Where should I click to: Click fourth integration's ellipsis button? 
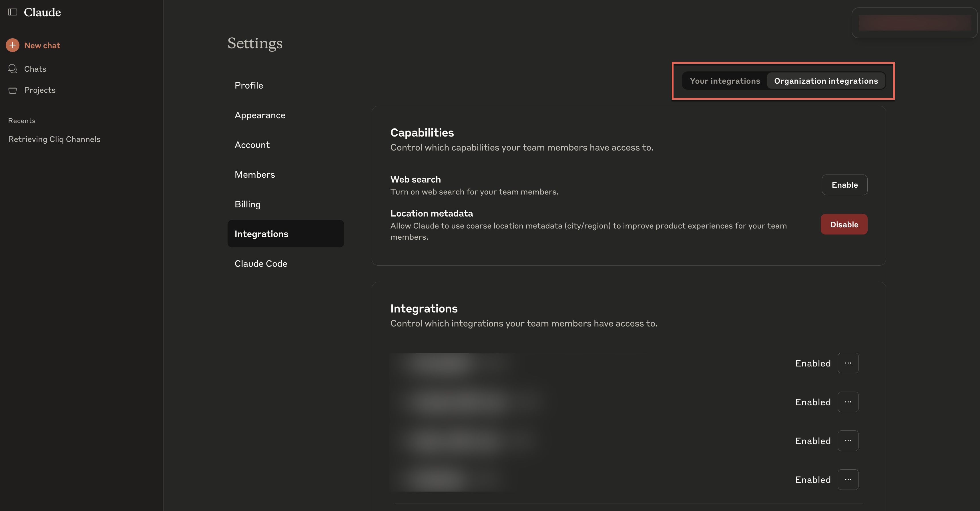[x=848, y=480]
